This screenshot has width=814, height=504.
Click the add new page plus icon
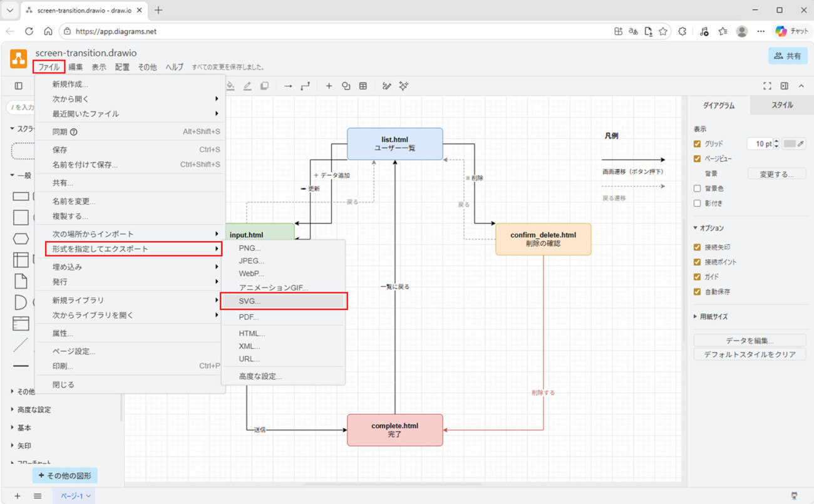[x=18, y=496]
